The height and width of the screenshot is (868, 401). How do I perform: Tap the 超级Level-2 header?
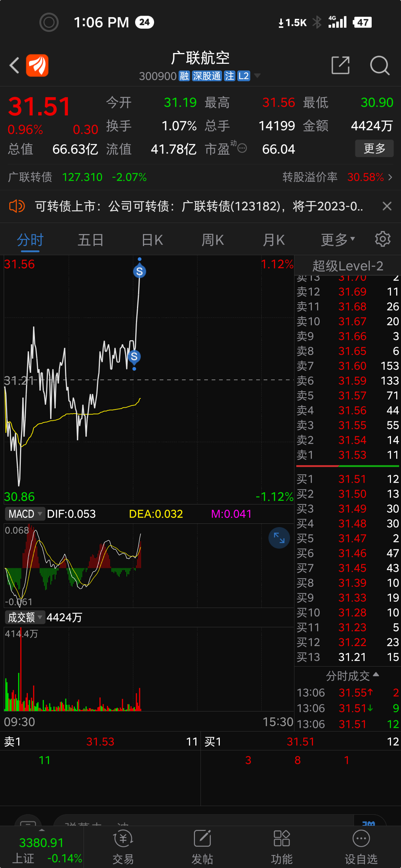[x=348, y=266]
